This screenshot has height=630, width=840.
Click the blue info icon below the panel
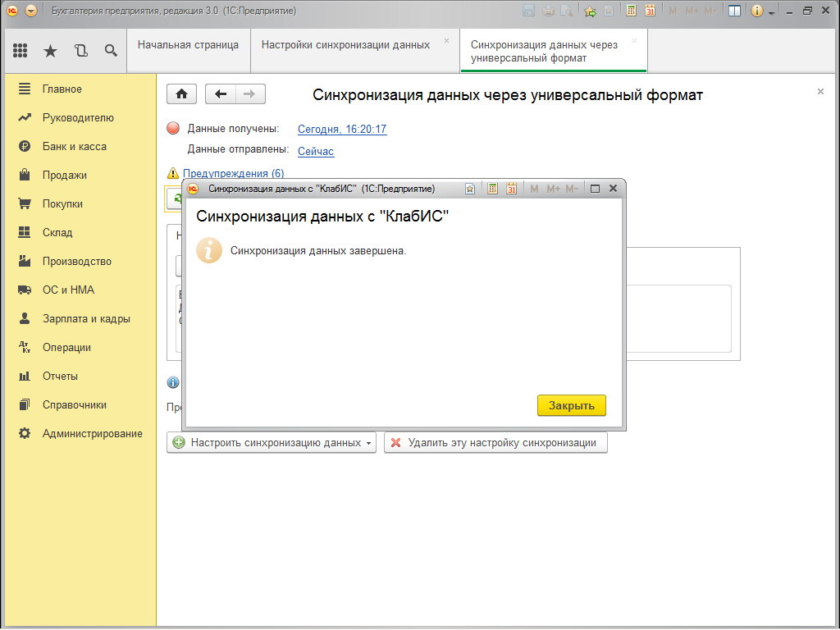pos(173,382)
